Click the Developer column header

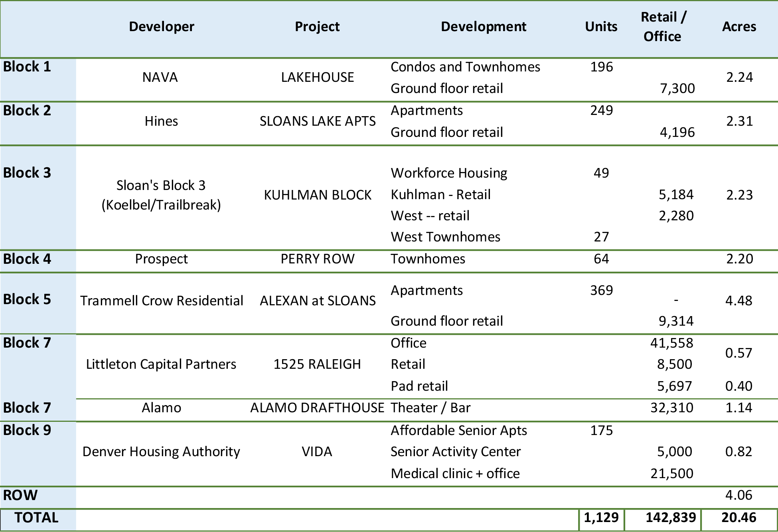coord(162,26)
